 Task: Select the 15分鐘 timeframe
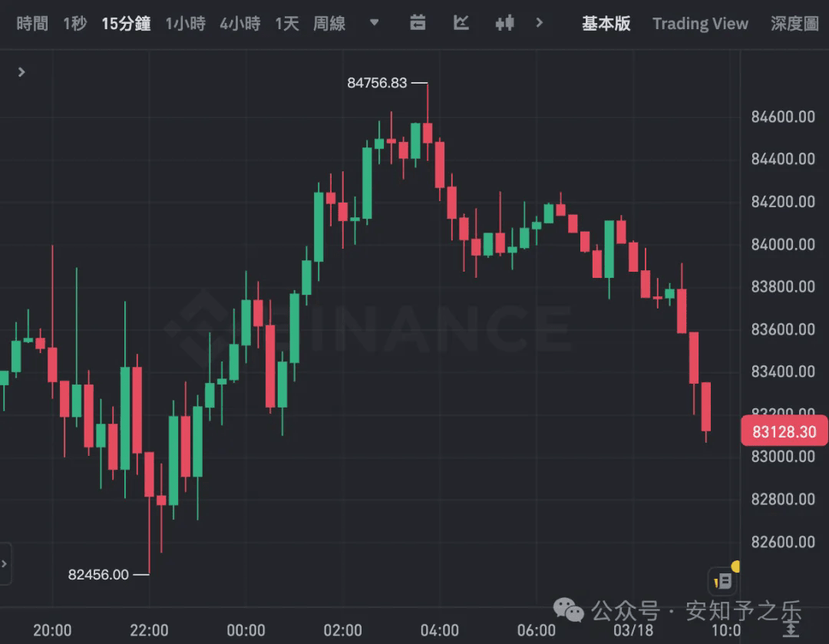tap(126, 24)
